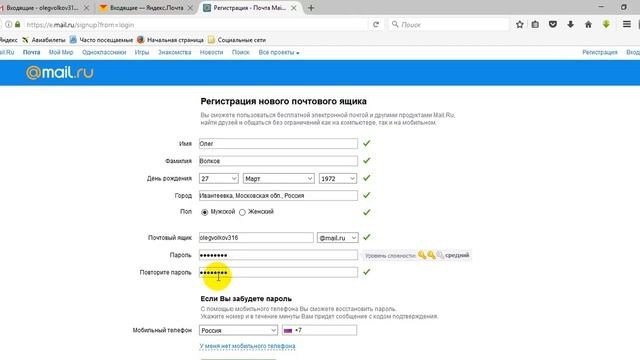Select the Женский gender radio button
Screen dimensions: 640x360
(242, 212)
